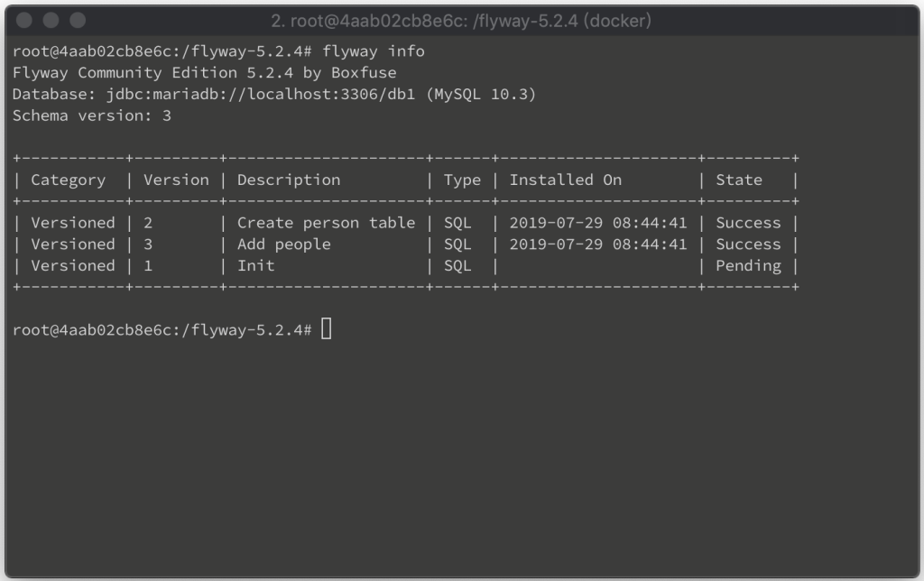Click the minimize window button
This screenshot has width=924, height=581.
tap(51, 21)
